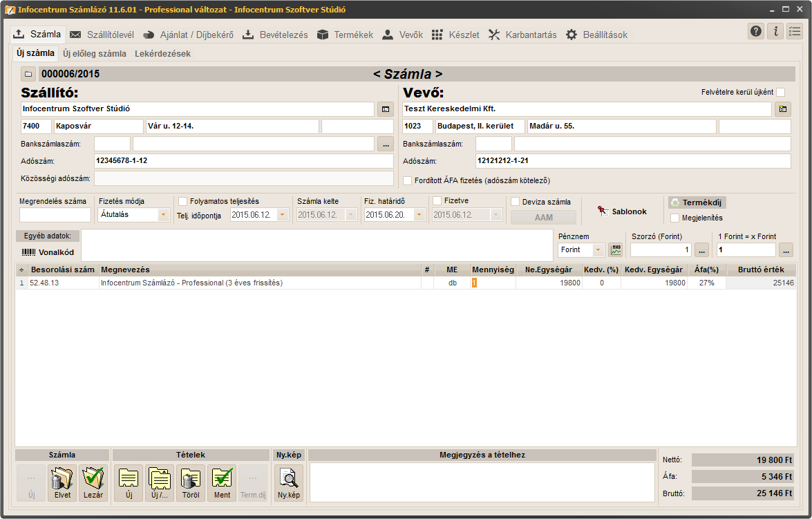
Task: Click the ellipsis button next to Szorzó field
Action: 701,249
